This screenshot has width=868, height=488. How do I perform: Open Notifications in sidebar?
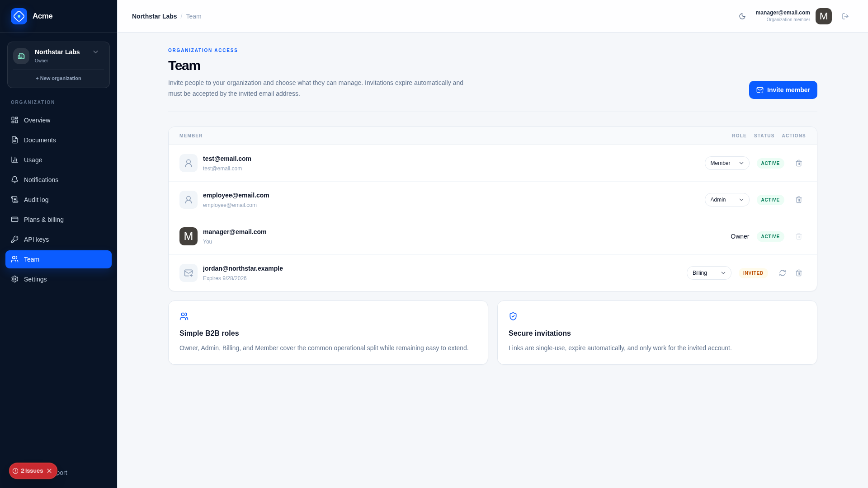(58, 180)
